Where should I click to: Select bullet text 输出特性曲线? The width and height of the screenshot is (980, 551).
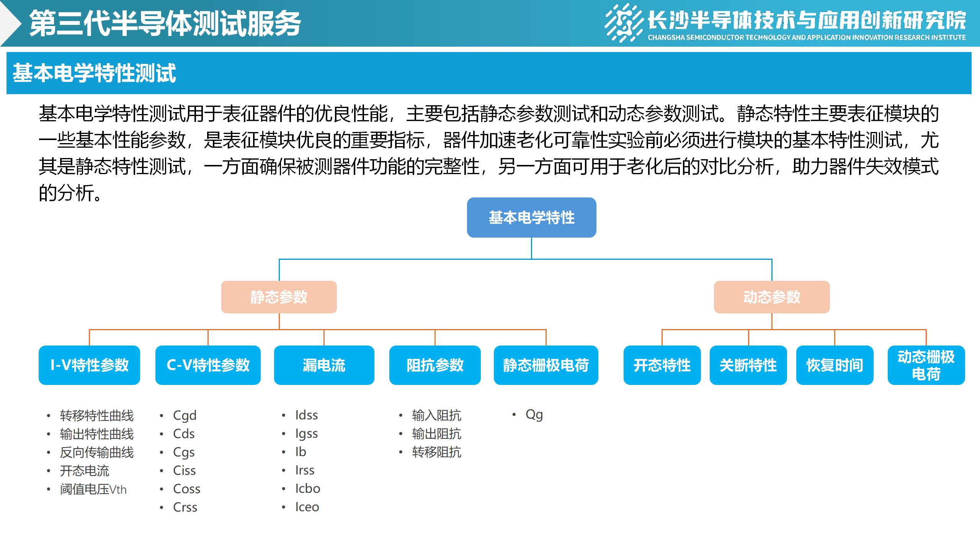[x=97, y=434]
